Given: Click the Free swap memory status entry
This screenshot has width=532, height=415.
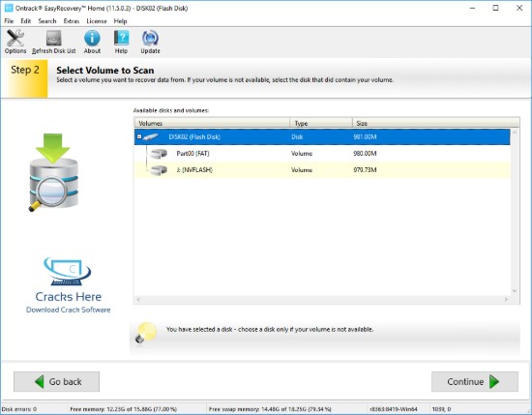Looking at the screenshot, I should pyautogui.click(x=270, y=409).
